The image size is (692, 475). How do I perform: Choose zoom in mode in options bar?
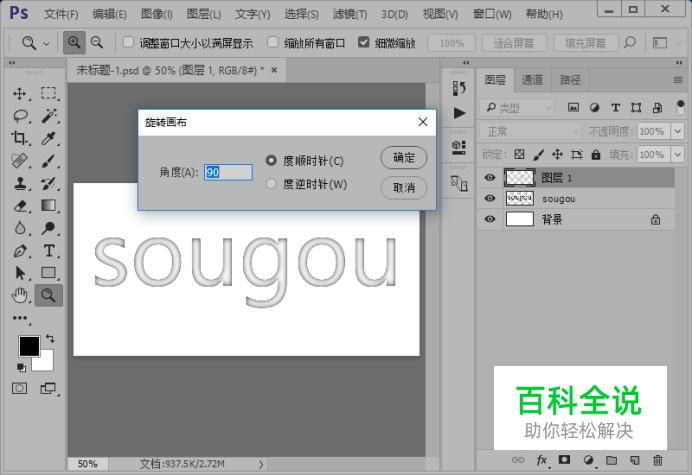click(x=74, y=43)
